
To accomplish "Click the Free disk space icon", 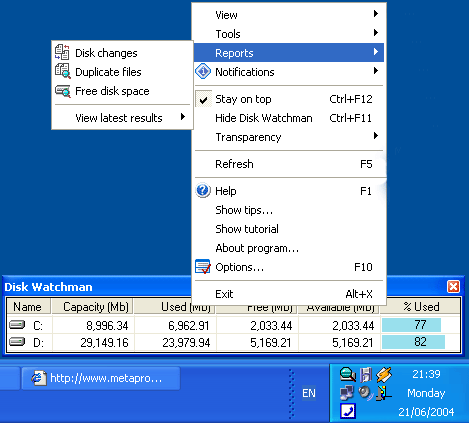I will [x=63, y=91].
